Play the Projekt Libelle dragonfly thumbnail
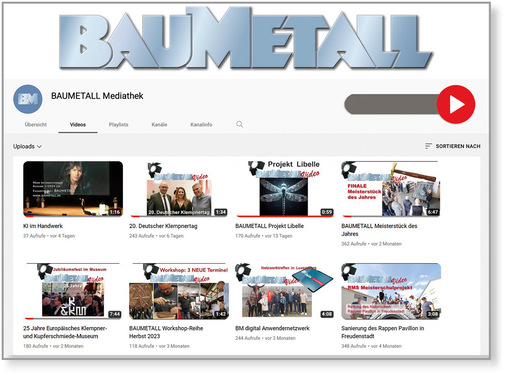Viewport: 506px width, 375px height. (x=284, y=189)
